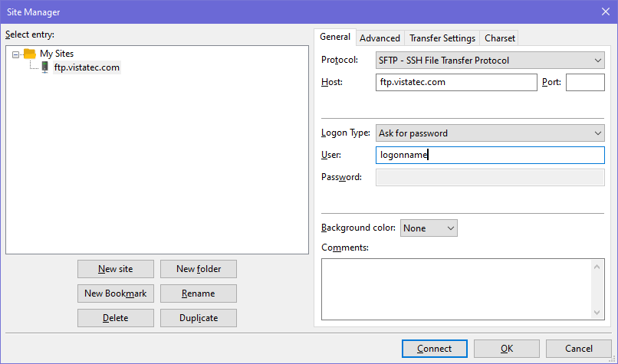
Task: Click the New Bookmark button
Action: pyautogui.click(x=116, y=293)
